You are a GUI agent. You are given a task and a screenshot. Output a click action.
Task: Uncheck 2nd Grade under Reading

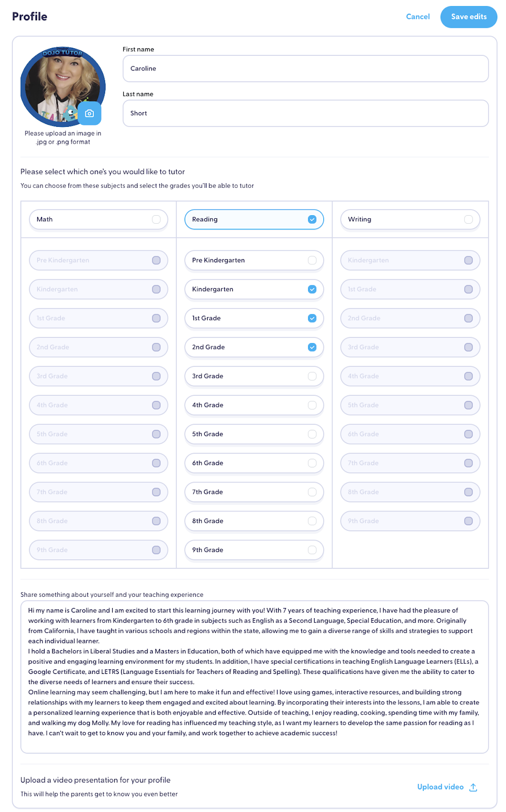312,347
